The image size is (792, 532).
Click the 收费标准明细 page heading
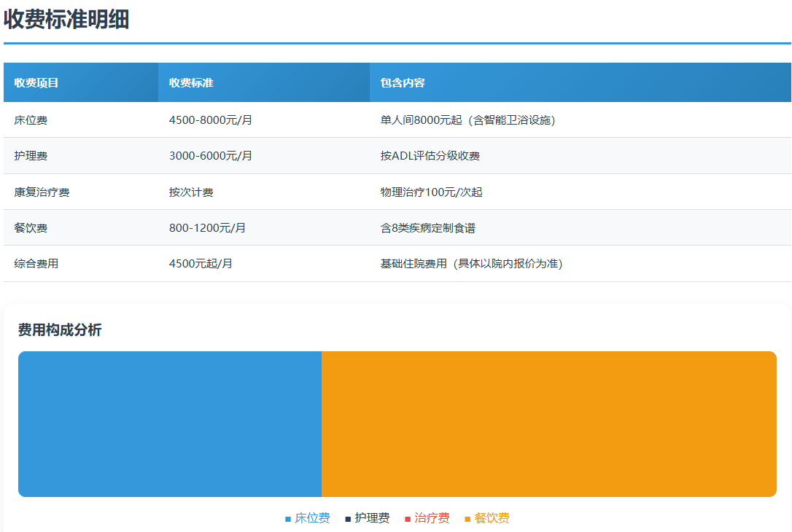(66, 20)
